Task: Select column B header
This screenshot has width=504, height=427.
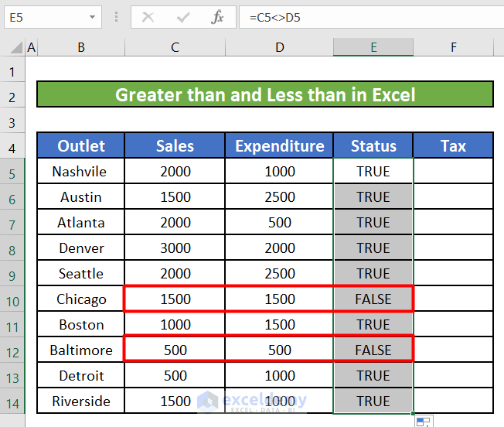Action: pyautogui.click(x=81, y=47)
